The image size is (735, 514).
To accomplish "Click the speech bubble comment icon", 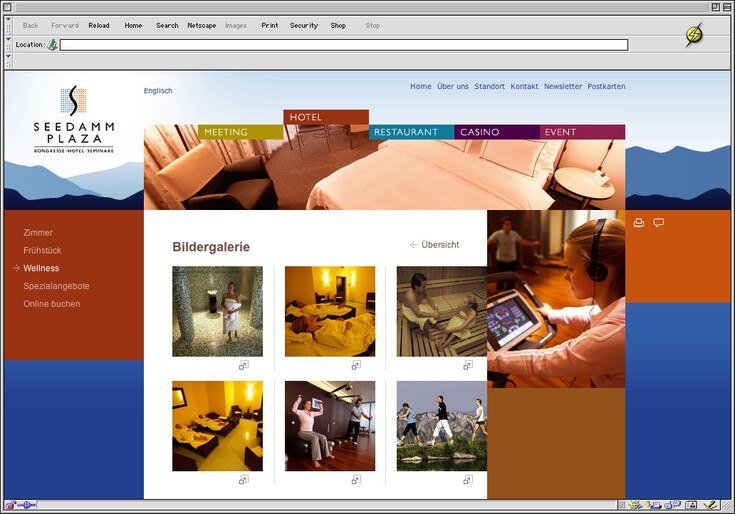I will pyautogui.click(x=658, y=223).
